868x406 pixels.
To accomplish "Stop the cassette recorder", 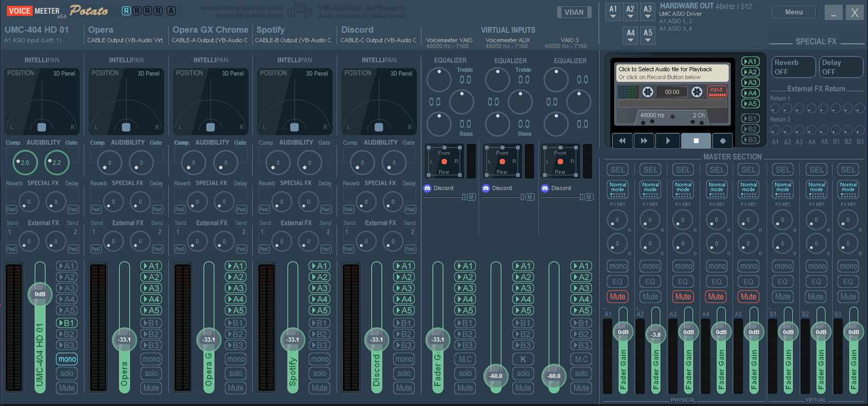I will (x=695, y=140).
